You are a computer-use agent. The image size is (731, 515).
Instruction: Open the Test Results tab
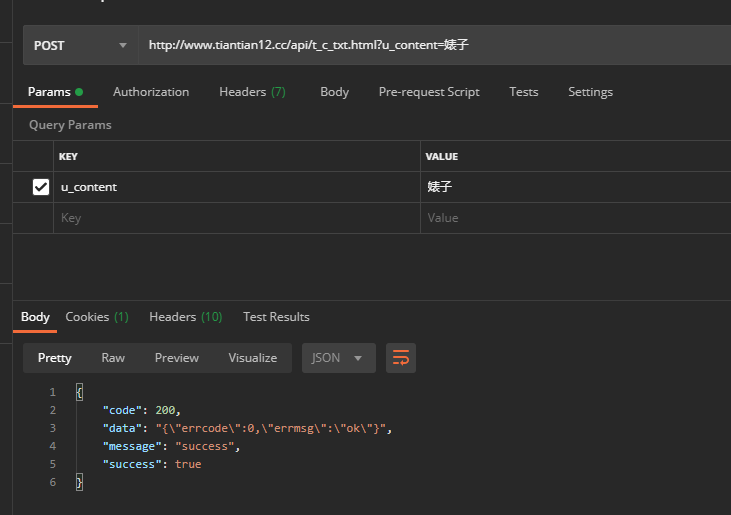[x=276, y=317]
